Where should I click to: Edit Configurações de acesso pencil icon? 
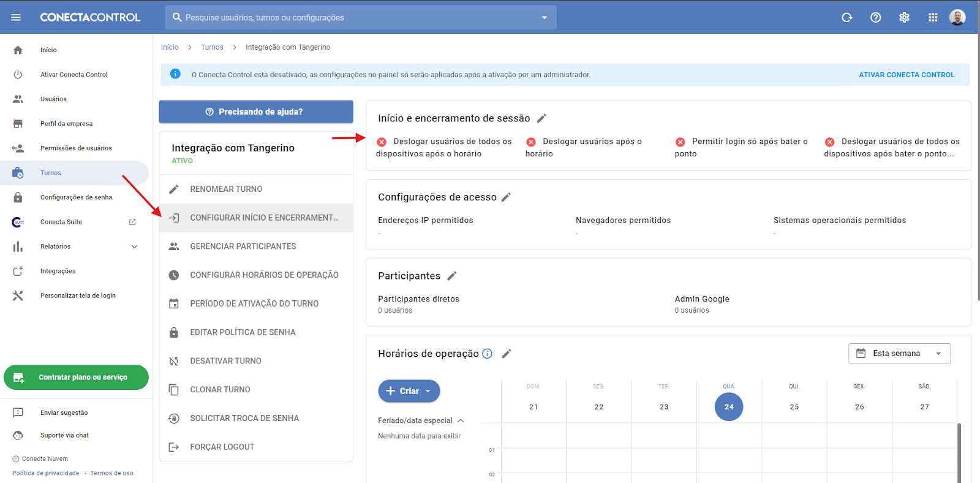tap(506, 197)
